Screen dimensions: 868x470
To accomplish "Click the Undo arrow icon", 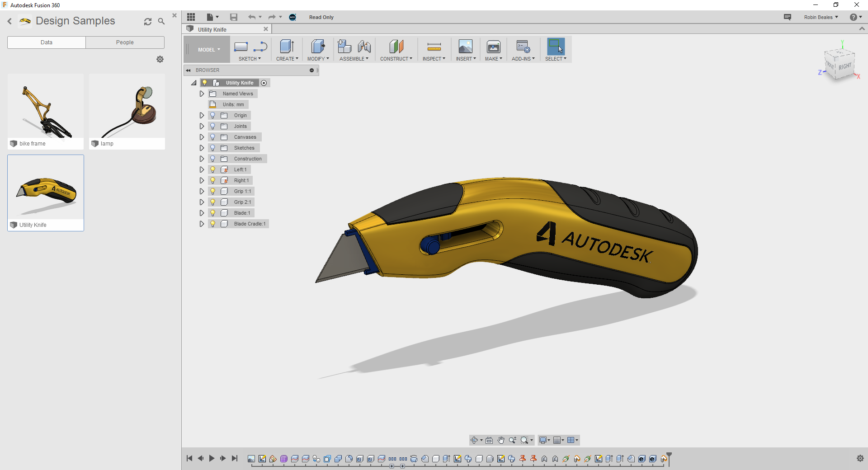I will pos(252,17).
